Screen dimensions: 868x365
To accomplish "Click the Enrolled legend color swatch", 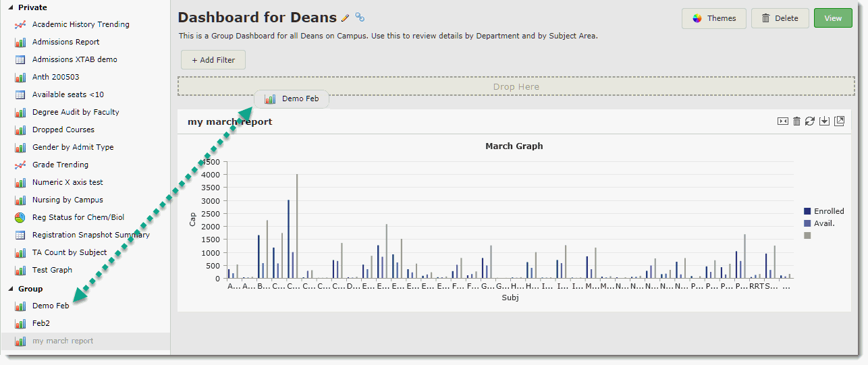I will [x=808, y=211].
